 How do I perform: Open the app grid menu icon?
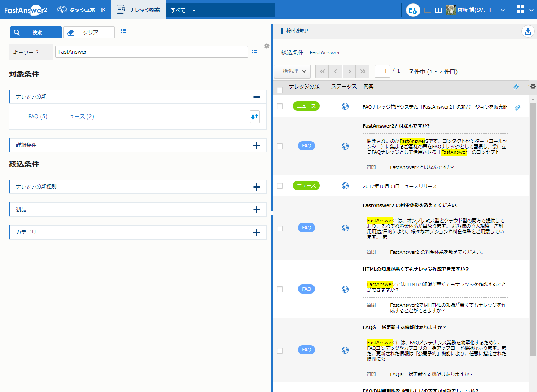(x=521, y=10)
